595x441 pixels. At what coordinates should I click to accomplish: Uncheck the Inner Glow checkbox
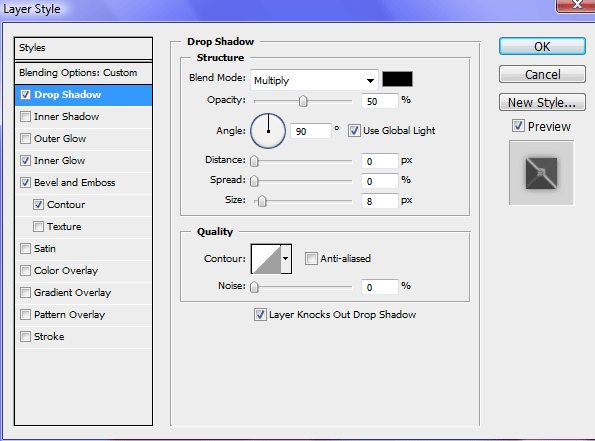point(25,161)
